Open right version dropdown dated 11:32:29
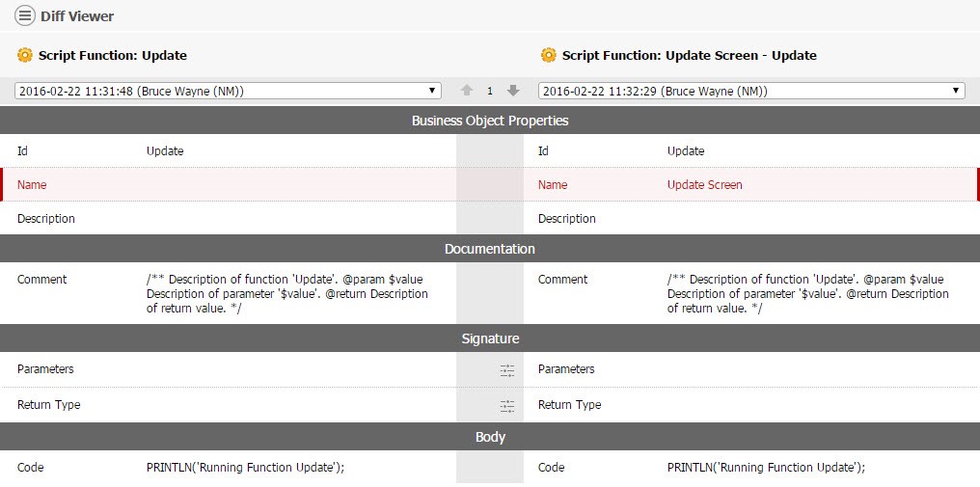Image resolution: width=980 pixels, height=487 pixels. tap(750, 91)
